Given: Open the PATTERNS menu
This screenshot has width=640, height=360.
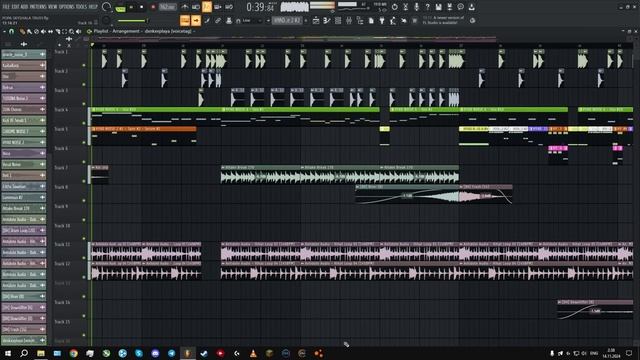Looking at the screenshot, I should click(x=38, y=7).
